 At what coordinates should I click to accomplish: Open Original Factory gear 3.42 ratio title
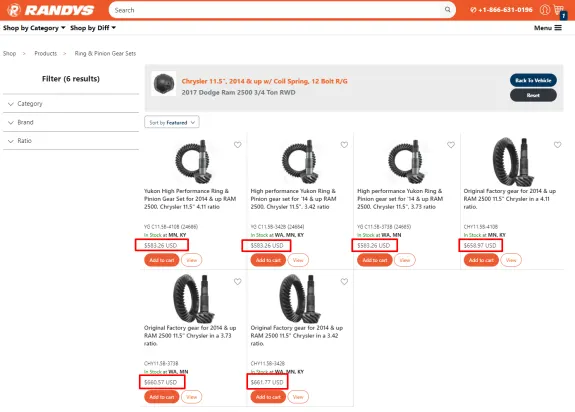click(297, 336)
